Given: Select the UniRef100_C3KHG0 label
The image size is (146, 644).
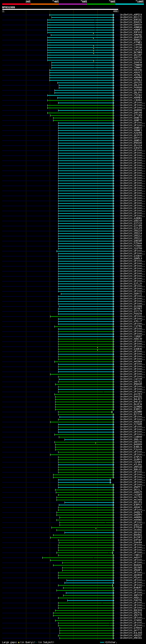Looking at the screenshot, I should pos(131,100).
